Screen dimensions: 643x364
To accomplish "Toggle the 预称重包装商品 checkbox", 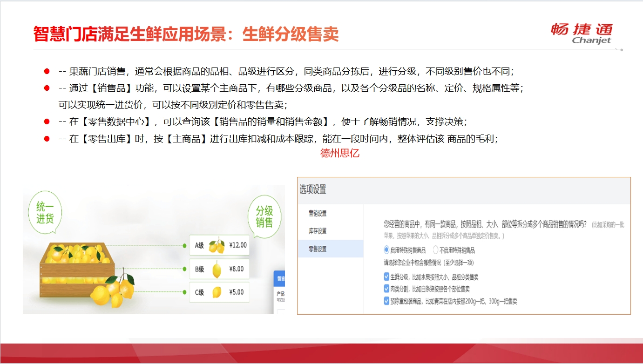I will [386, 301].
